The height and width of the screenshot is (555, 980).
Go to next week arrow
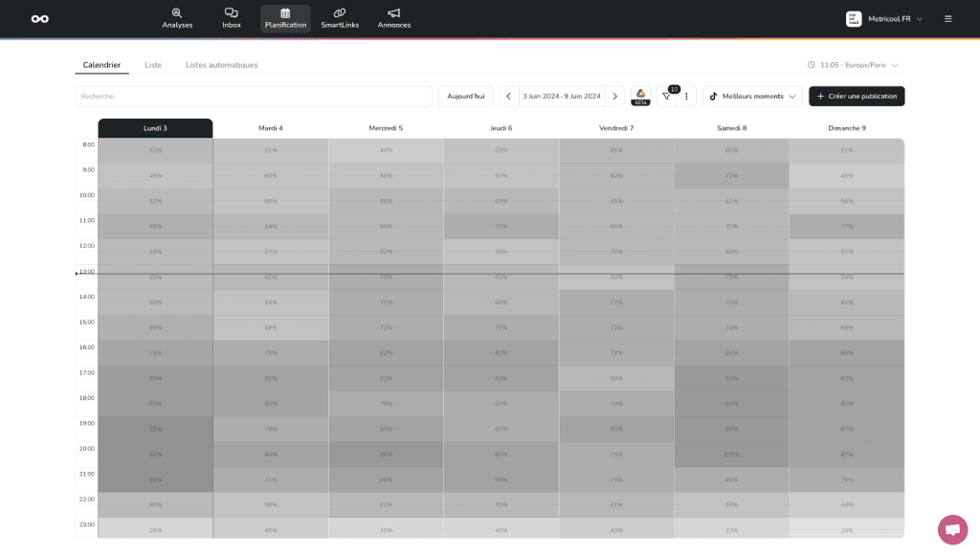[x=614, y=97]
